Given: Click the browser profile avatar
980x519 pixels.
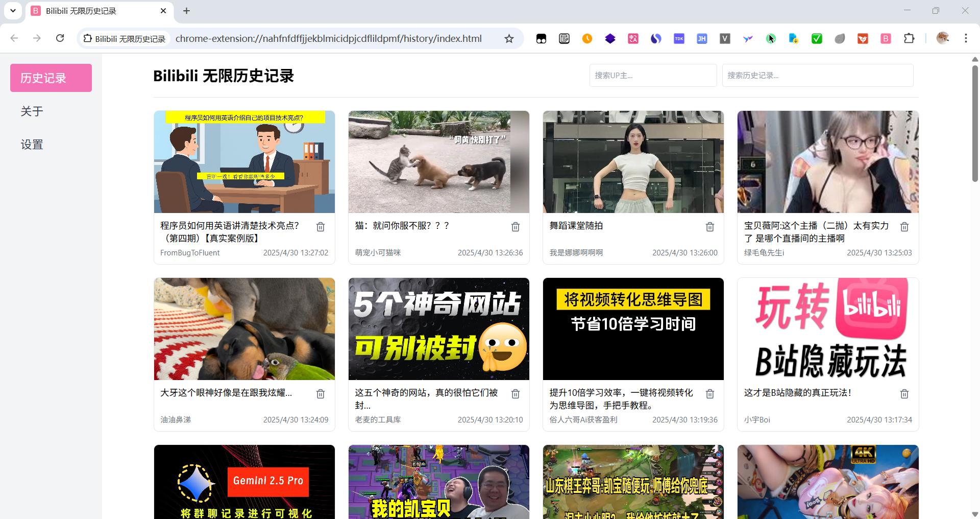Looking at the screenshot, I should tap(943, 38).
